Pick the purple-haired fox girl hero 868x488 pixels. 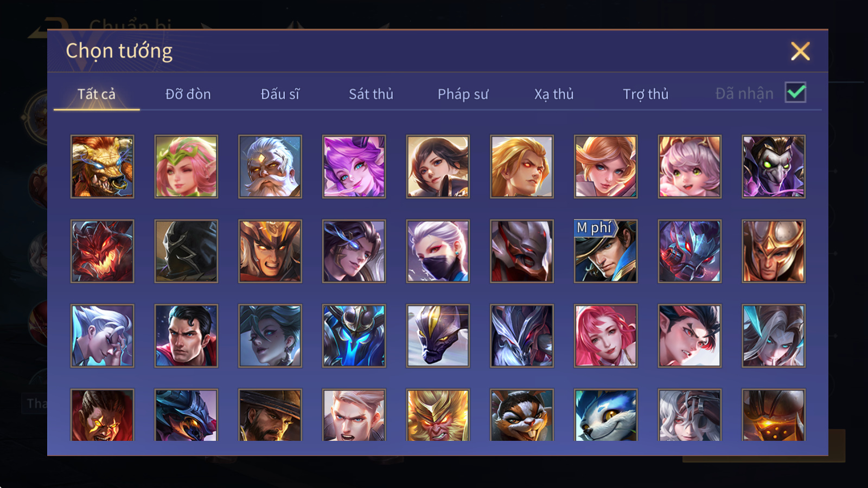pyautogui.click(x=354, y=166)
